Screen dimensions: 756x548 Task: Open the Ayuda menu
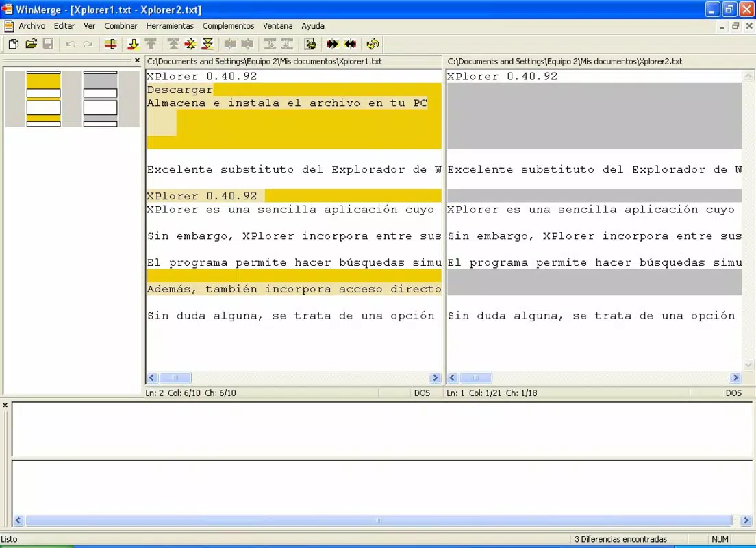tap(313, 26)
